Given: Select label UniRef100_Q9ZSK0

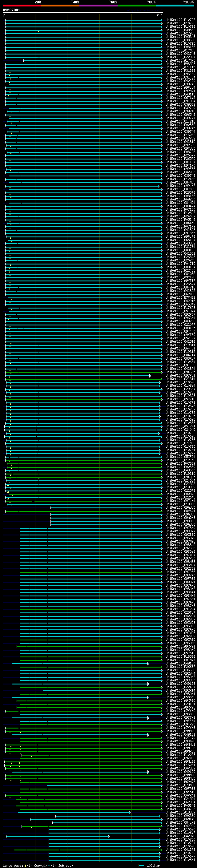Looking at the screenshot, I should coord(180,528).
